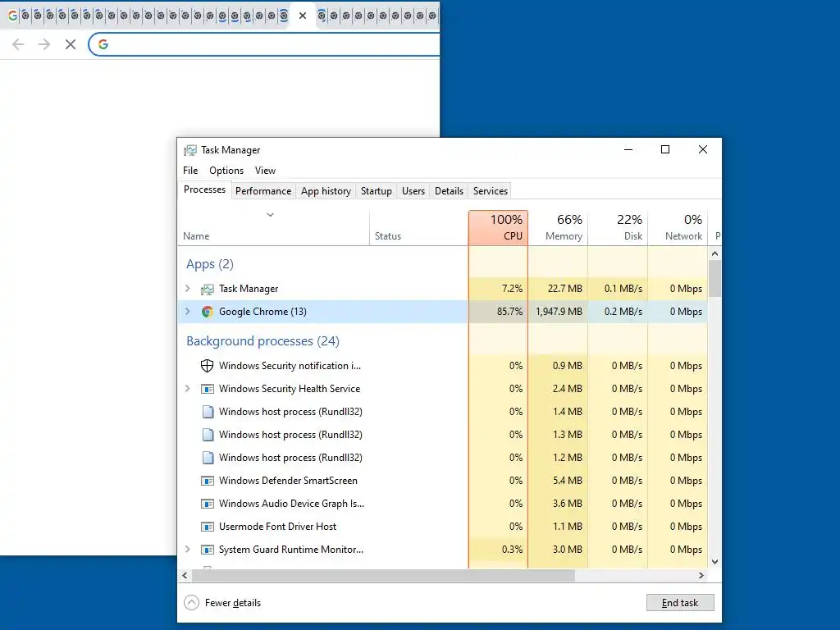
Task: Select Chrome's 1,947.9 MB memory value
Action: pyautogui.click(x=559, y=312)
